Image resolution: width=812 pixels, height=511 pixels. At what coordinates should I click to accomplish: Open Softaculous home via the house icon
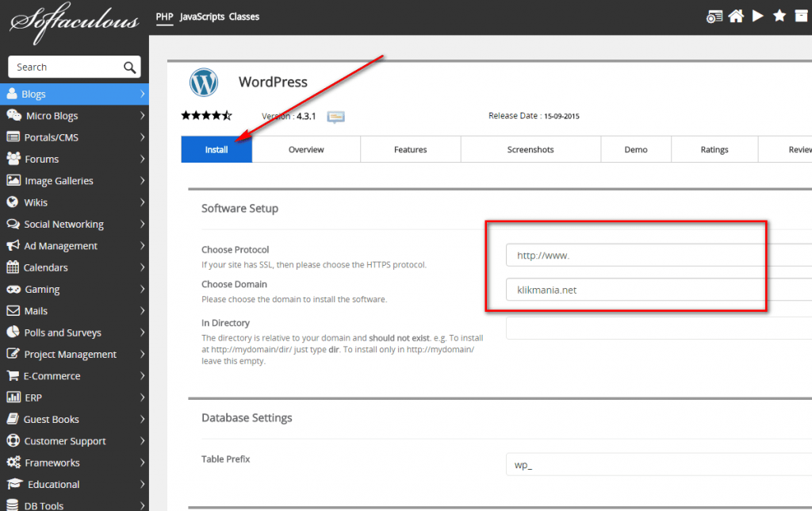tap(737, 15)
